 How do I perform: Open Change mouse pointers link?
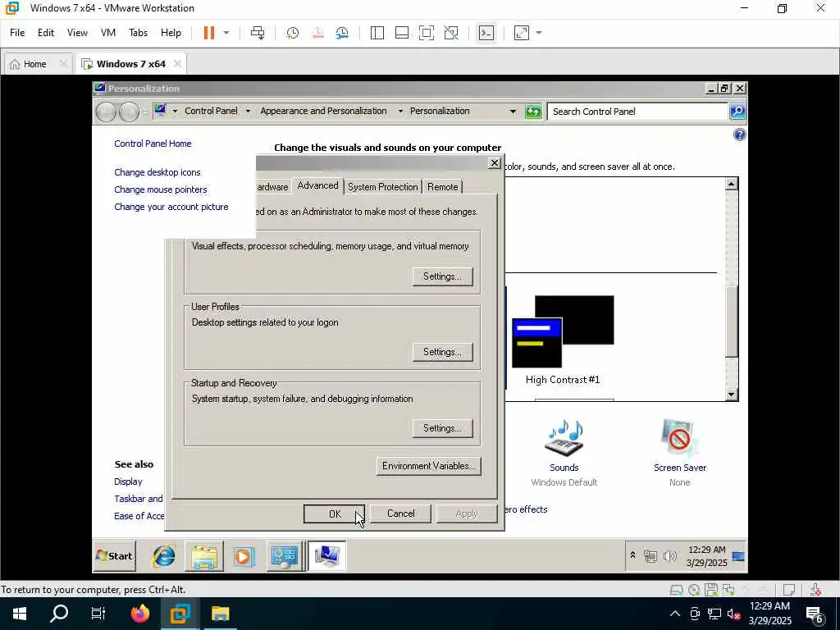pyautogui.click(x=160, y=189)
